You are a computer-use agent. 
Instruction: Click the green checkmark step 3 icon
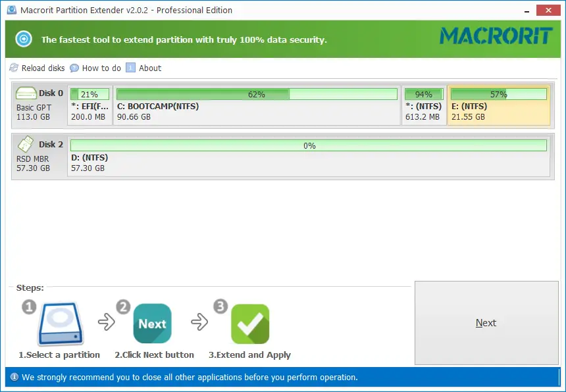click(250, 324)
